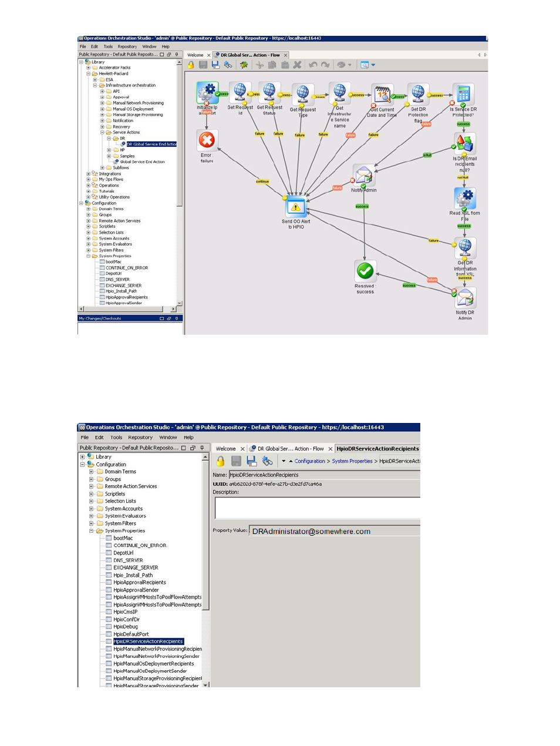Click scroll-down arrow of properties window tree
This screenshot has height=746, width=560.
[205, 684]
